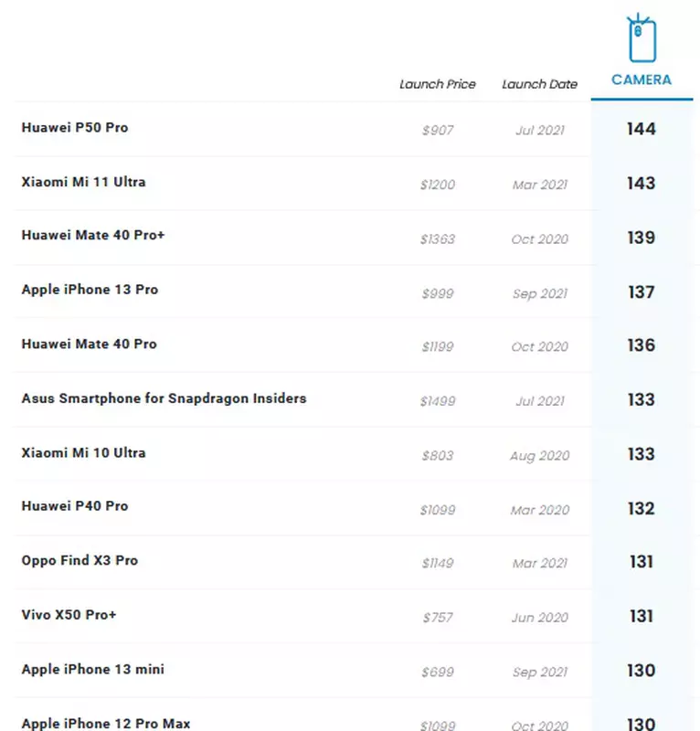Viewport: 700px width, 731px height.
Task: Click Huawei P50 Pro camera score 144
Action: pyautogui.click(x=641, y=129)
